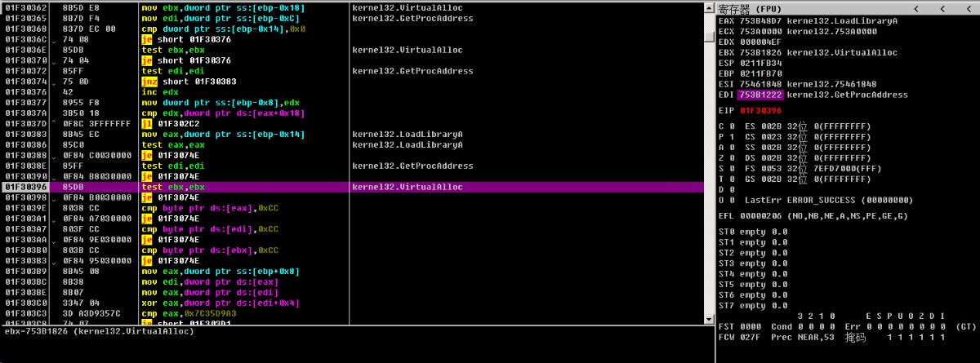Click kernel32.VirtualAlloc comment on the highlighted row

(x=408, y=187)
